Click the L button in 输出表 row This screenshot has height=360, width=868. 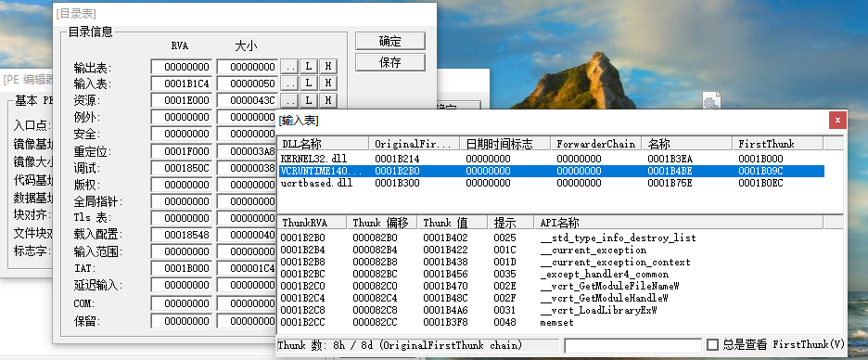click(308, 67)
